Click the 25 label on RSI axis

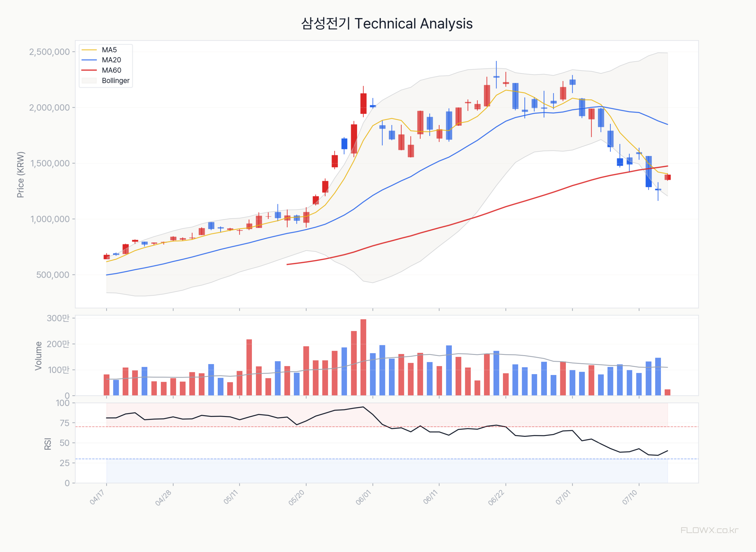click(64, 463)
